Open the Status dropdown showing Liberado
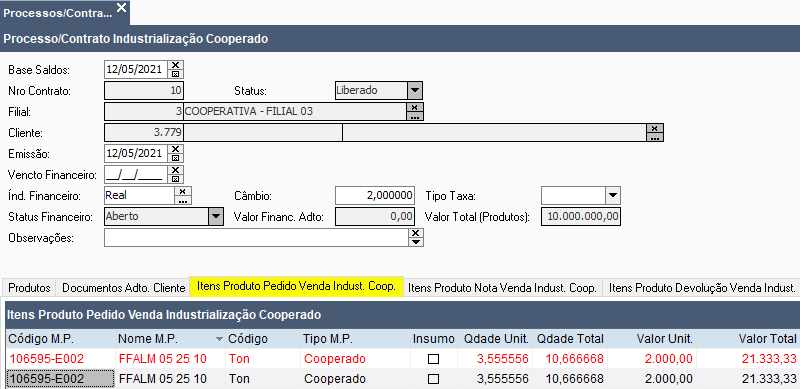The image size is (800, 389). (415, 90)
